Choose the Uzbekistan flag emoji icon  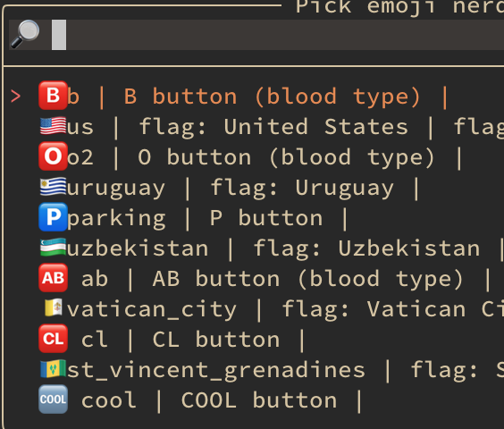[x=53, y=248]
